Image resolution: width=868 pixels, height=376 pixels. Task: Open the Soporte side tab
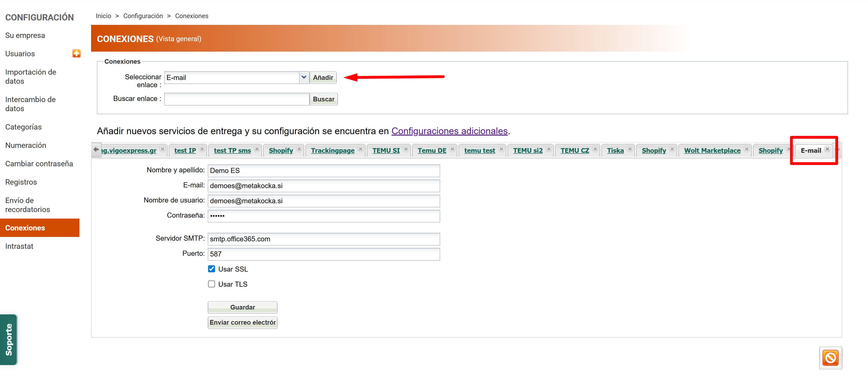(9, 339)
